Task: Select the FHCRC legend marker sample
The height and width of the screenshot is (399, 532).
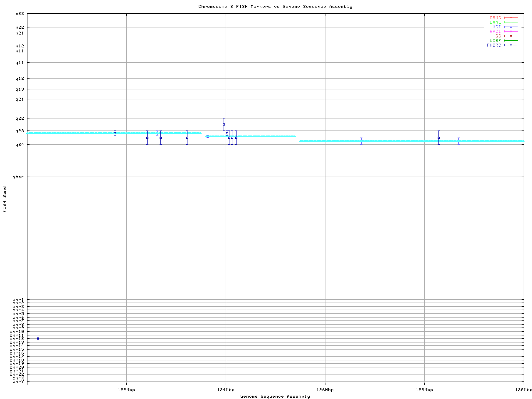Action: 511,45
